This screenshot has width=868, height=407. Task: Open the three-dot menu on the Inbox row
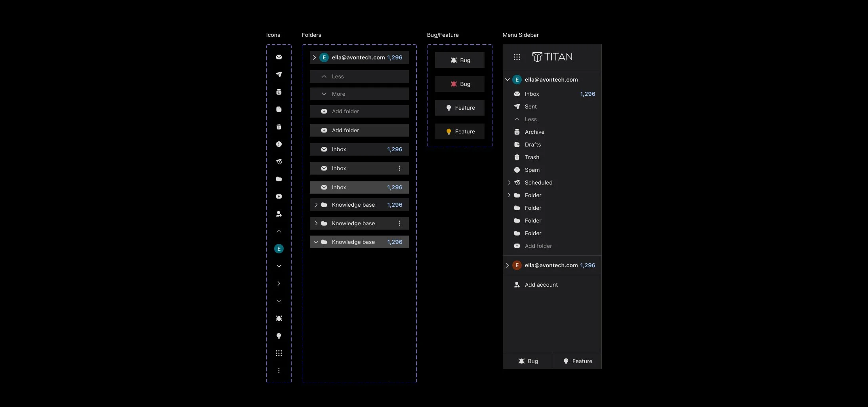pyautogui.click(x=399, y=168)
